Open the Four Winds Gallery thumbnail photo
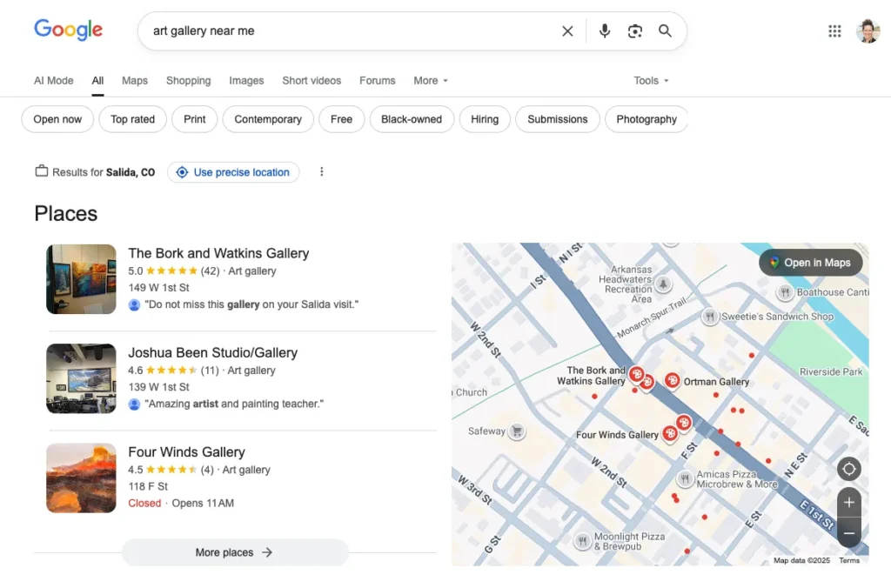Image resolution: width=891 pixels, height=588 pixels. [x=81, y=478]
